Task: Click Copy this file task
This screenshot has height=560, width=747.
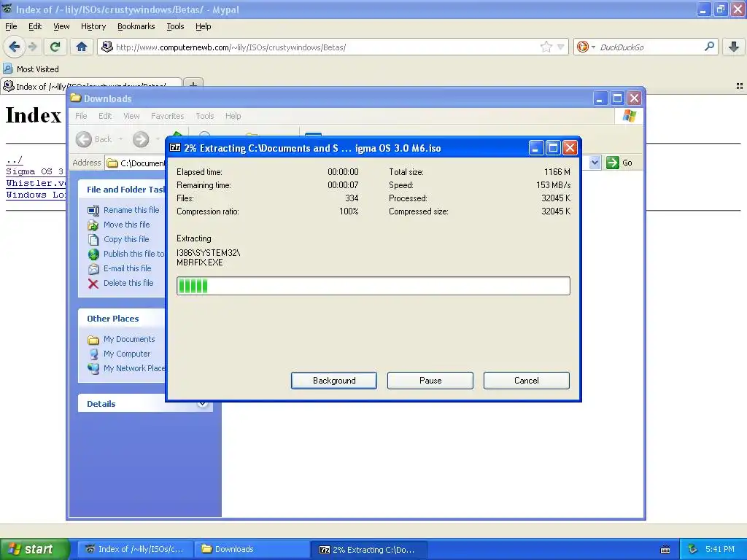Action: tap(126, 239)
